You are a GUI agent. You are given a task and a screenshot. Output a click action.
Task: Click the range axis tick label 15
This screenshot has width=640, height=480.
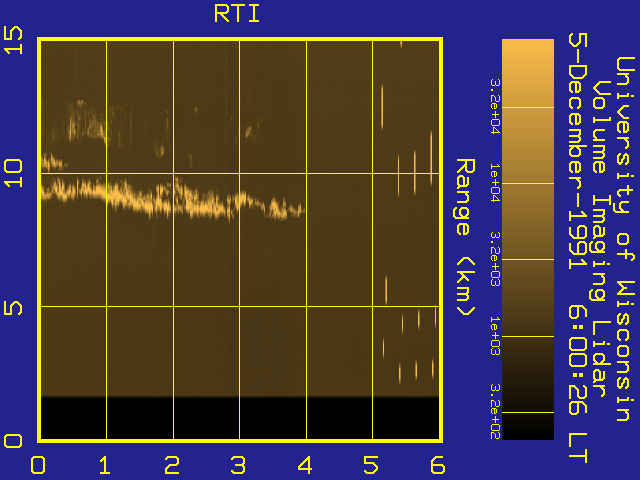tap(13, 40)
